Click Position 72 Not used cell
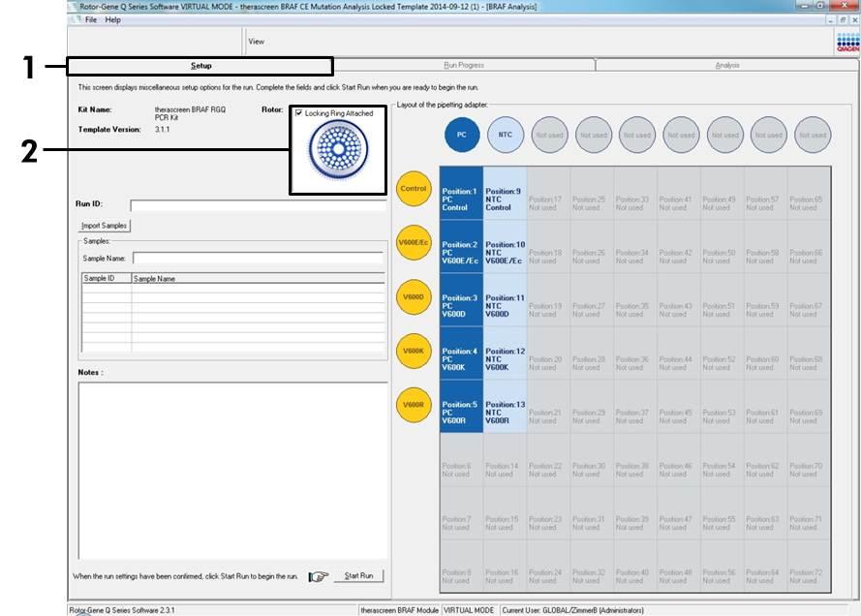861x616 pixels. 809,566
